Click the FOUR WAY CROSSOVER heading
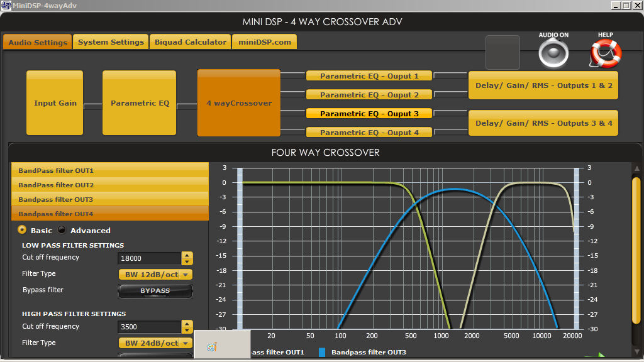The height and width of the screenshot is (362, 644). (325, 153)
